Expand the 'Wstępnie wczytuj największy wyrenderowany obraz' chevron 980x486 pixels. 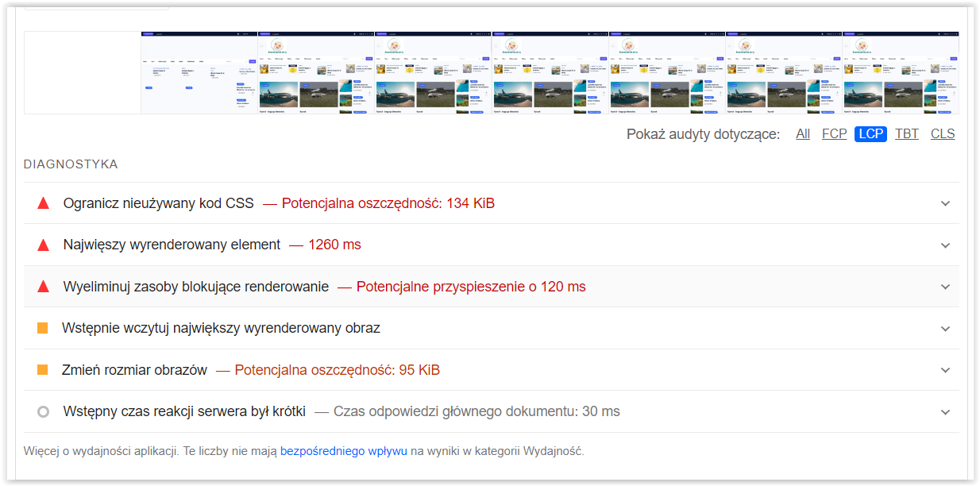click(x=945, y=329)
